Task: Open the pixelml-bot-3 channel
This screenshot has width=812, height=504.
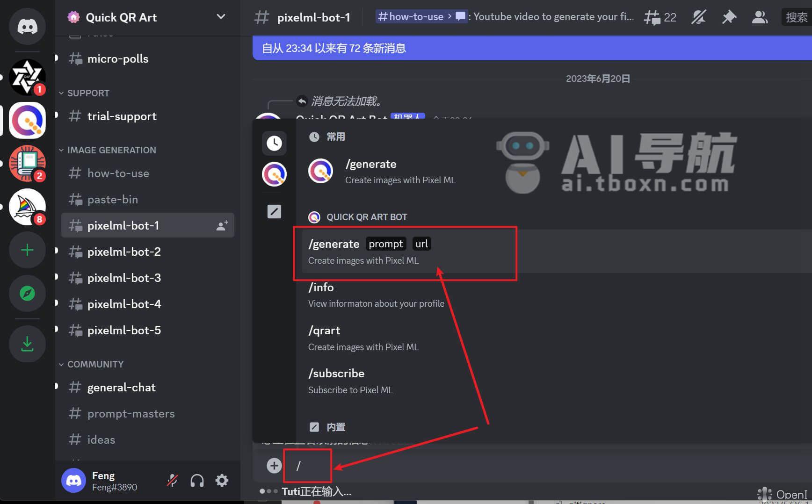Action: point(124,278)
